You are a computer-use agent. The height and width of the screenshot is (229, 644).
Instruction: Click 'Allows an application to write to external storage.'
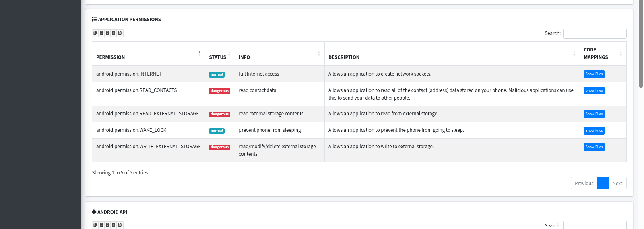pyautogui.click(x=381, y=147)
